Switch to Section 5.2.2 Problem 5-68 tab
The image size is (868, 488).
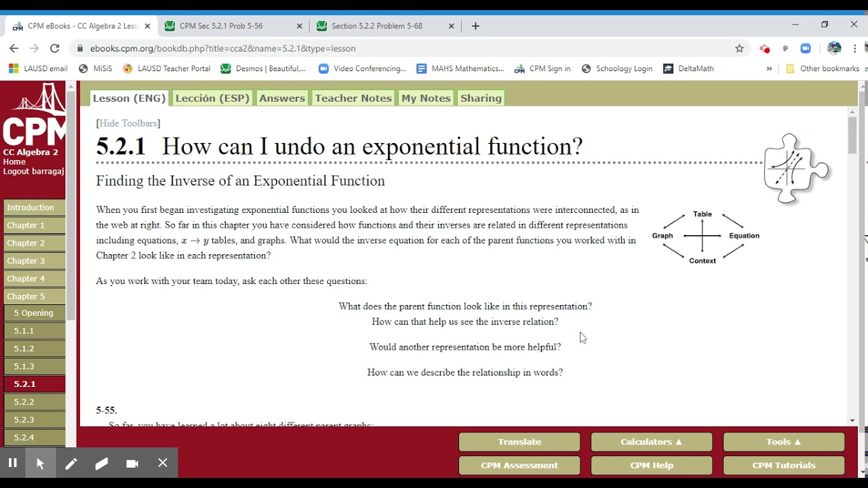click(x=386, y=26)
